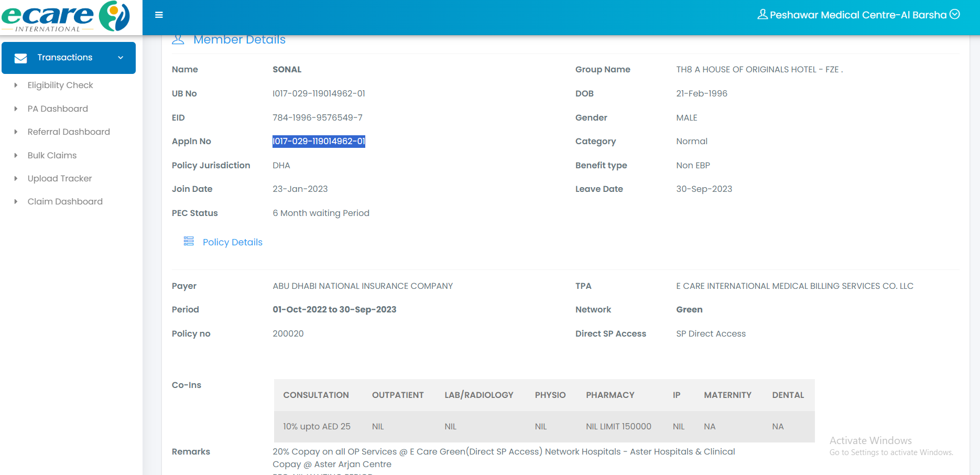This screenshot has height=475, width=980.
Task: Click the ecare International logo
Action: [66, 17]
